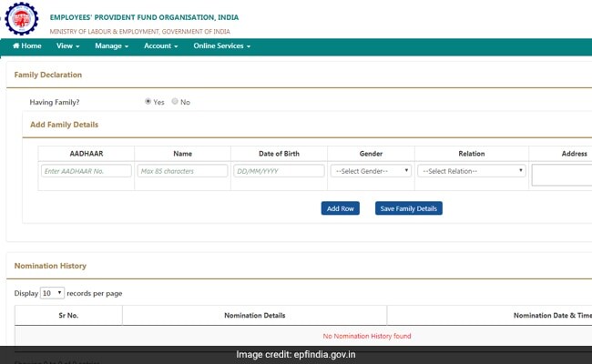Click the Name input field
The image size is (592, 364).
click(x=182, y=171)
